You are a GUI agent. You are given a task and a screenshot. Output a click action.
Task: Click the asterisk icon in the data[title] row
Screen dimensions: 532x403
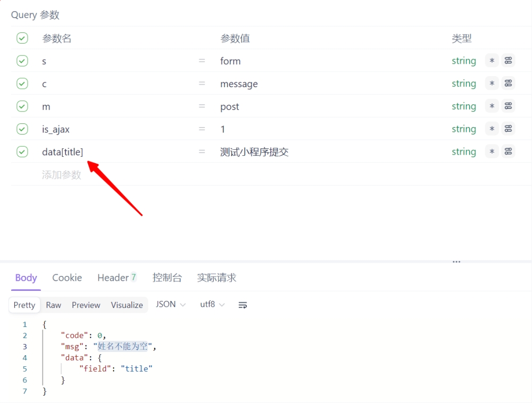[492, 152]
